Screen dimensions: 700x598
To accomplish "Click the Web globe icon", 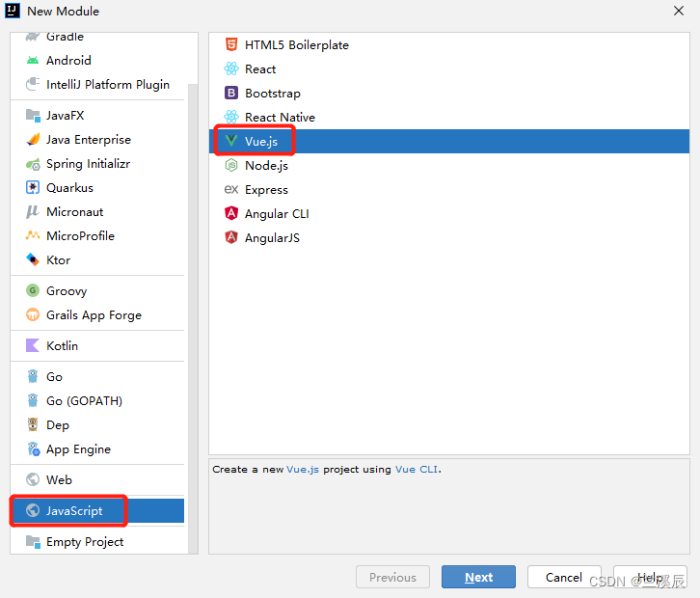I will pyautogui.click(x=33, y=479).
